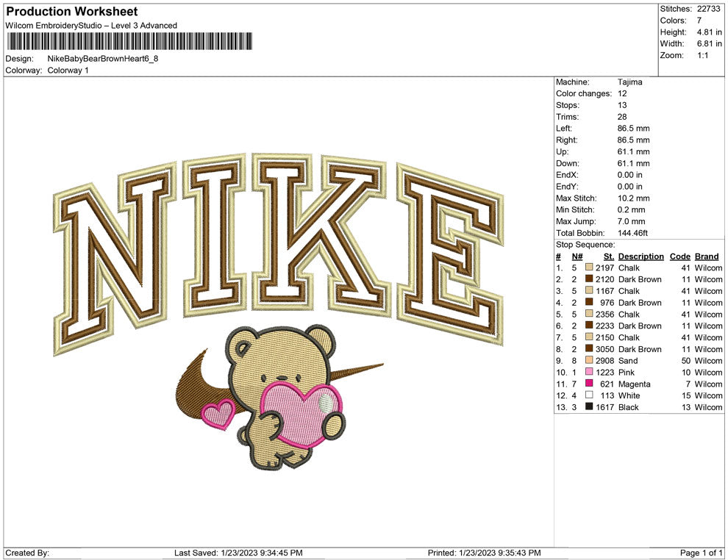The height and width of the screenshot is (560, 728).
Task: Click the Color changes value 12
Action: (622, 93)
